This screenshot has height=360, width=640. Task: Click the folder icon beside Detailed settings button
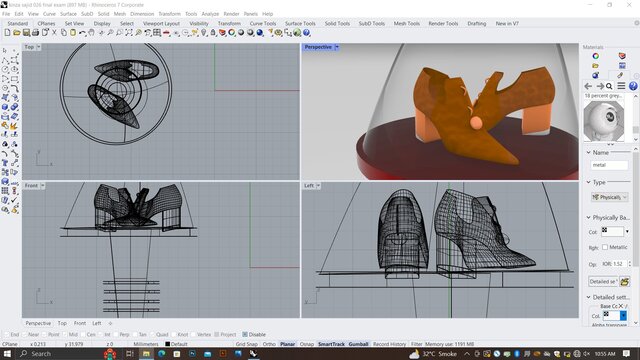point(624,281)
